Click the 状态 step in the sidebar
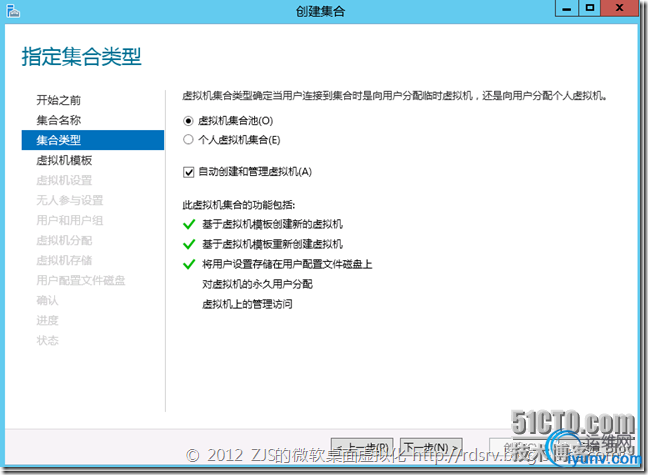 pos(48,341)
